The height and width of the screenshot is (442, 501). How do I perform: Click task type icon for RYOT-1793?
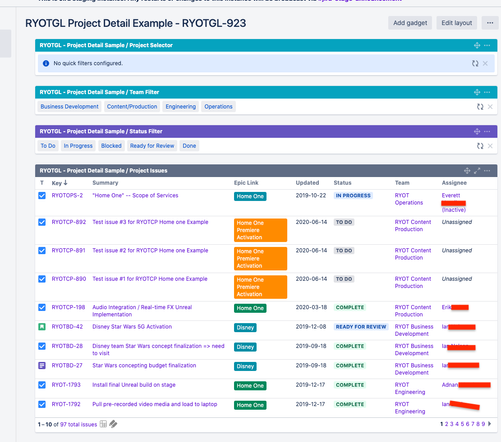[42, 385]
